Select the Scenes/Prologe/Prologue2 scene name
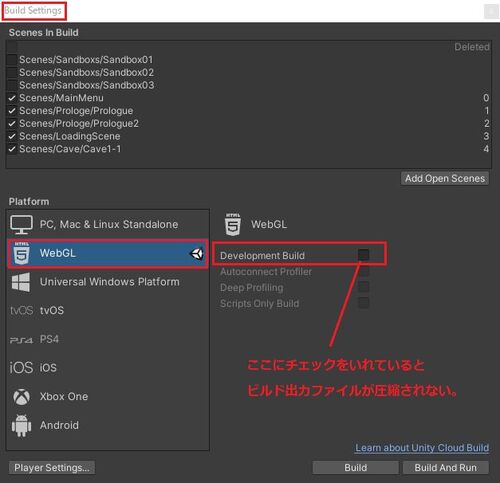The image size is (500, 483). point(79,124)
